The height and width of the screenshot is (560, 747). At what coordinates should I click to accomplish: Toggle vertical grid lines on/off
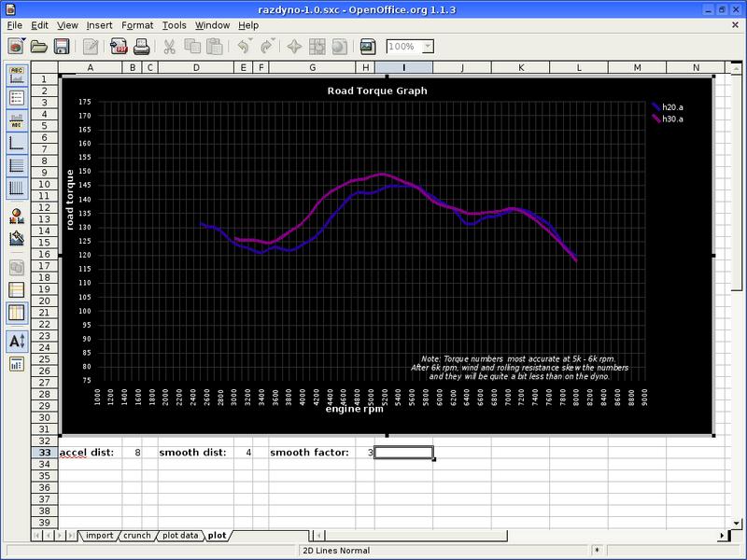(16, 188)
